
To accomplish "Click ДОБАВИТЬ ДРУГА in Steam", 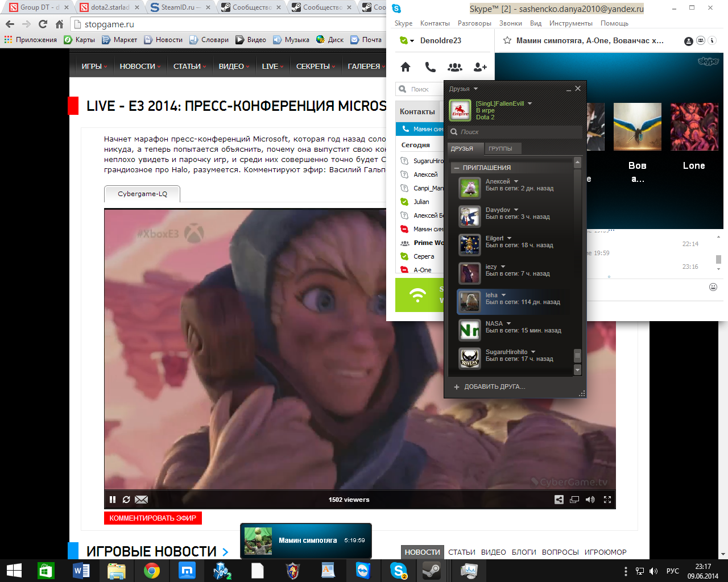I will tap(490, 386).
